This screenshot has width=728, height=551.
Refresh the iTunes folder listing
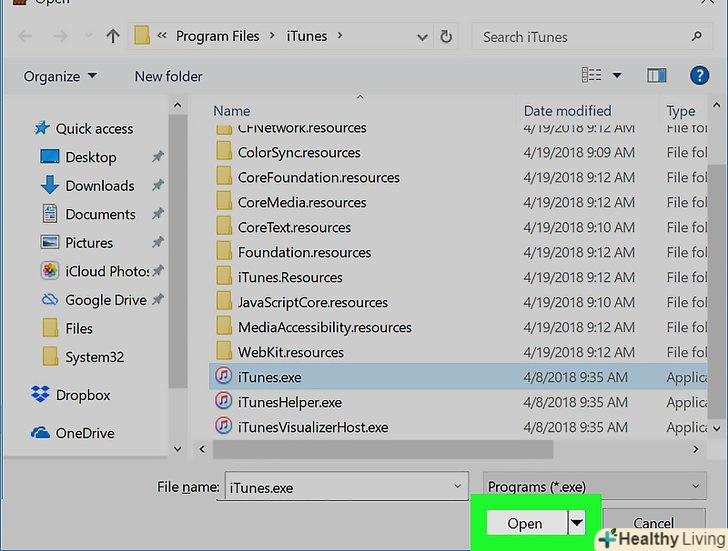coord(446,36)
